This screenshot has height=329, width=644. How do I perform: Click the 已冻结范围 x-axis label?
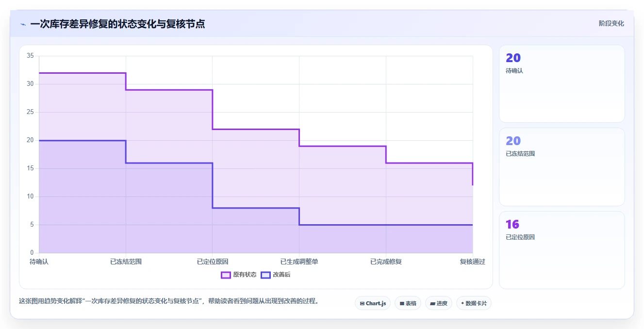coord(126,262)
